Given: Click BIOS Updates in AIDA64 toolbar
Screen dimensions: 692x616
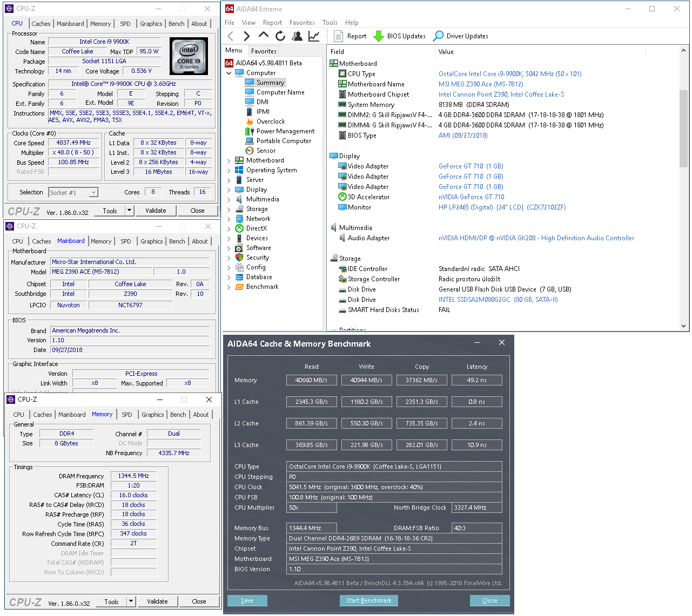Looking at the screenshot, I should pos(400,36).
